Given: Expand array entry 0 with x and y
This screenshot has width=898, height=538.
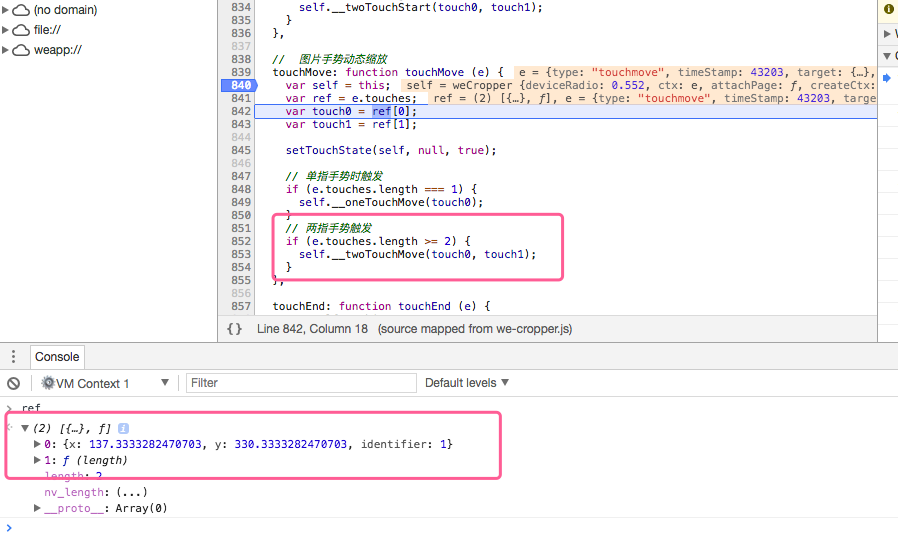Looking at the screenshot, I should (x=37, y=444).
